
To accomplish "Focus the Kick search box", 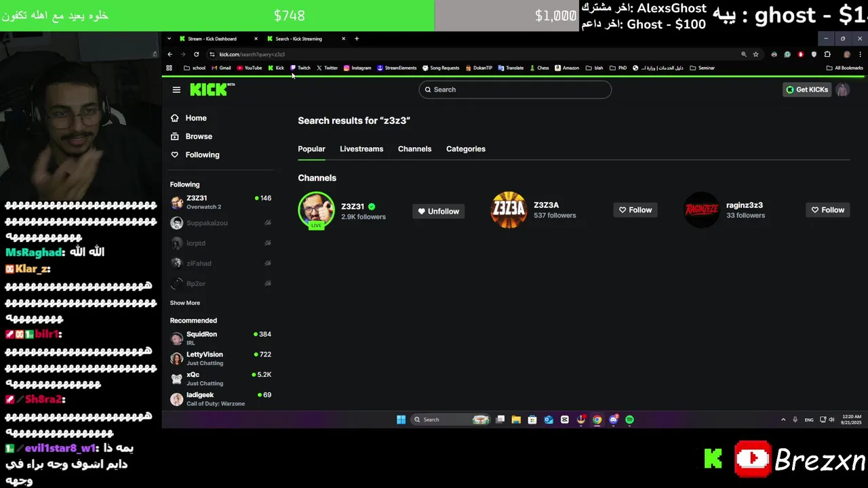I will click(515, 89).
